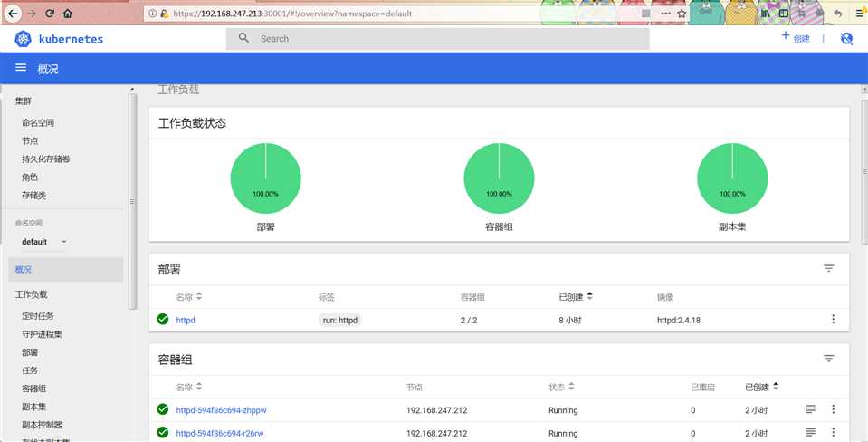The width and height of the screenshot is (868, 442).
Task: Click the 容器组 pie chart
Action: [x=499, y=178]
